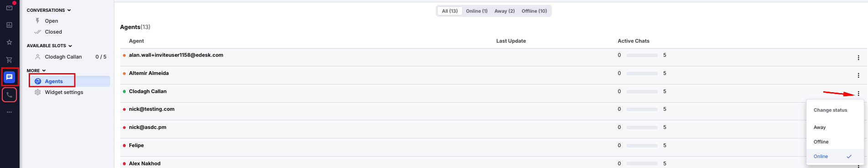The image size is (868, 168).
Task: Open the phone calls sidebar icon
Action: click(9, 95)
